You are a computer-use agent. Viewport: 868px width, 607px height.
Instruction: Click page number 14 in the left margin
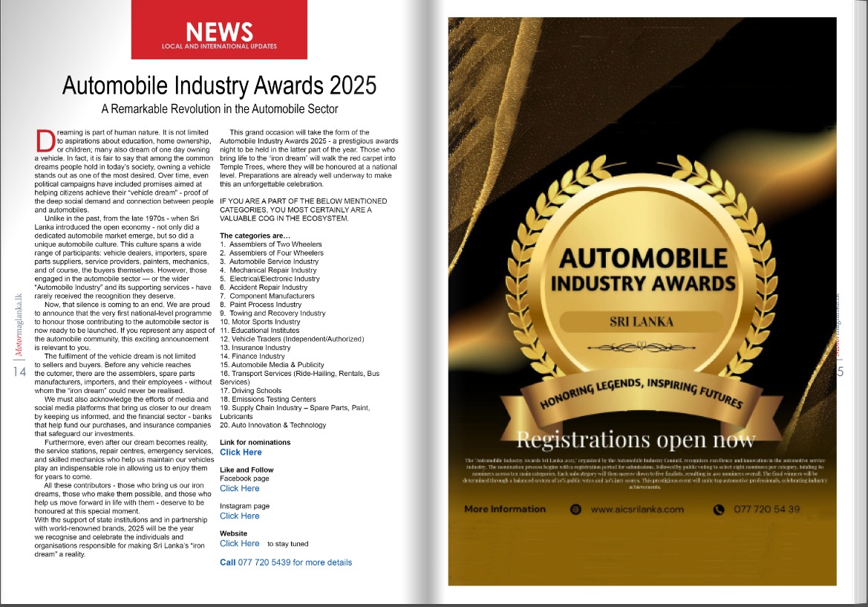(x=20, y=371)
